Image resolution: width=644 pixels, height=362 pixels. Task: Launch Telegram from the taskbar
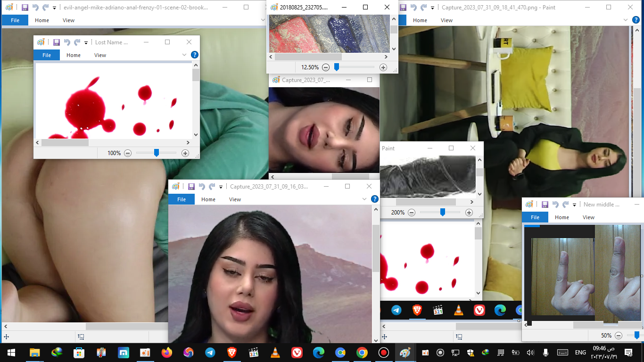pos(210,353)
